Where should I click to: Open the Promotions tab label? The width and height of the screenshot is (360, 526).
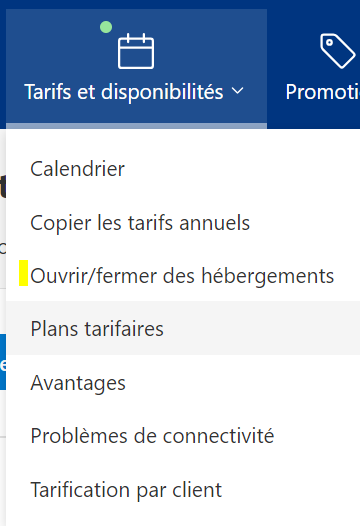click(322, 92)
